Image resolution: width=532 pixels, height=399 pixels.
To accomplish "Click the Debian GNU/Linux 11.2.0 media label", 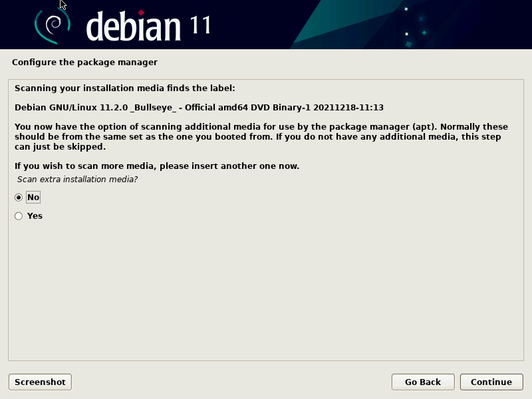I will 199,107.
